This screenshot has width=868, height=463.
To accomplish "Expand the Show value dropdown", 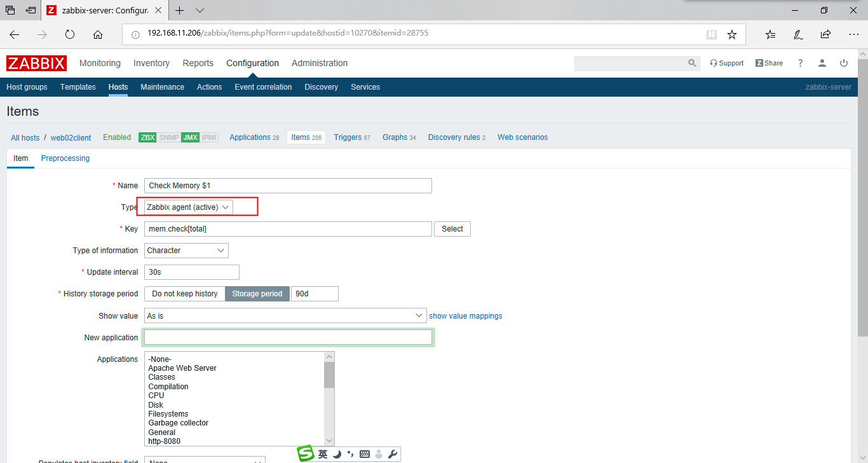I will tap(285, 315).
